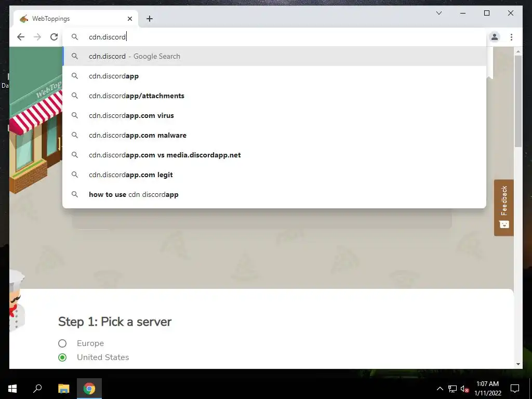Viewport: 532px width, 399px height.
Task: Open Chrome's three-dot menu
Action: (511, 37)
